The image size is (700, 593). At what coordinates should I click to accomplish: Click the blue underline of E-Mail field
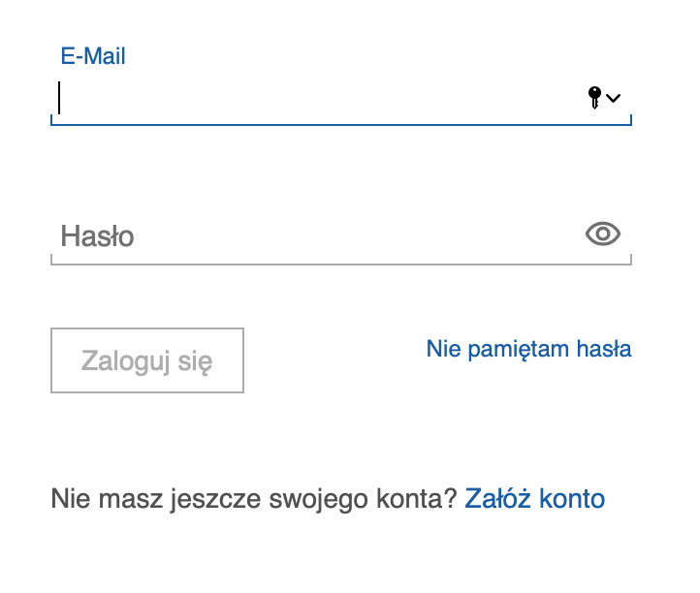pos(341,124)
